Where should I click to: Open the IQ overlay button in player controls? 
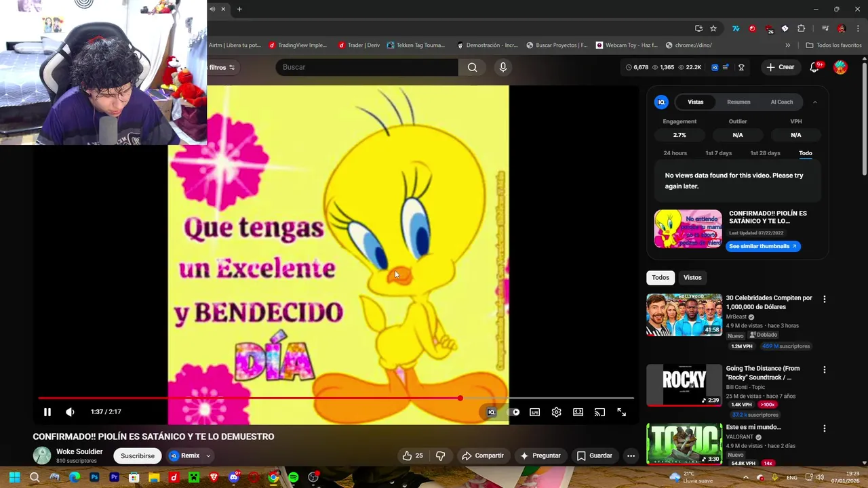point(492,412)
